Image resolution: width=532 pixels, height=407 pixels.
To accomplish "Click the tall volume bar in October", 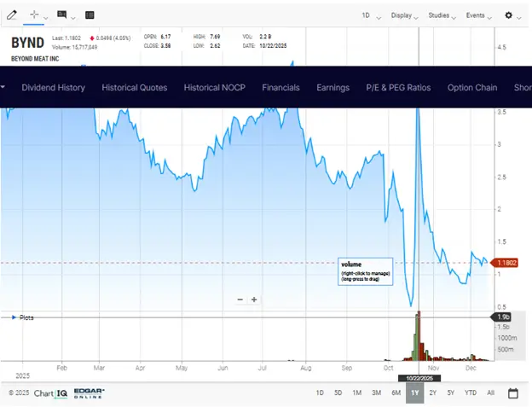I will click(x=419, y=335).
